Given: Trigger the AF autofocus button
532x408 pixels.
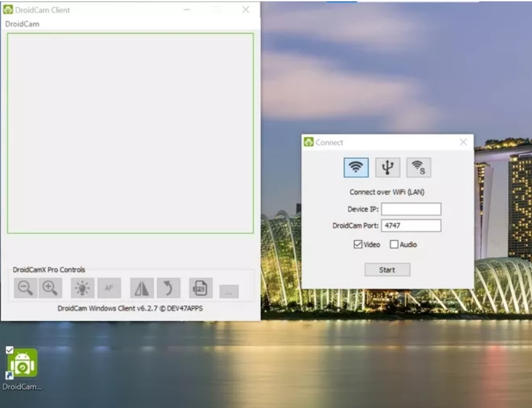Looking at the screenshot, I should pyautogui.click(x=109, y=288).
